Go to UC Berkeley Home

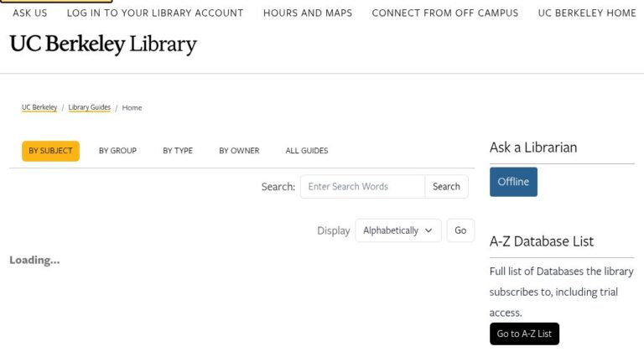(587, 13)
